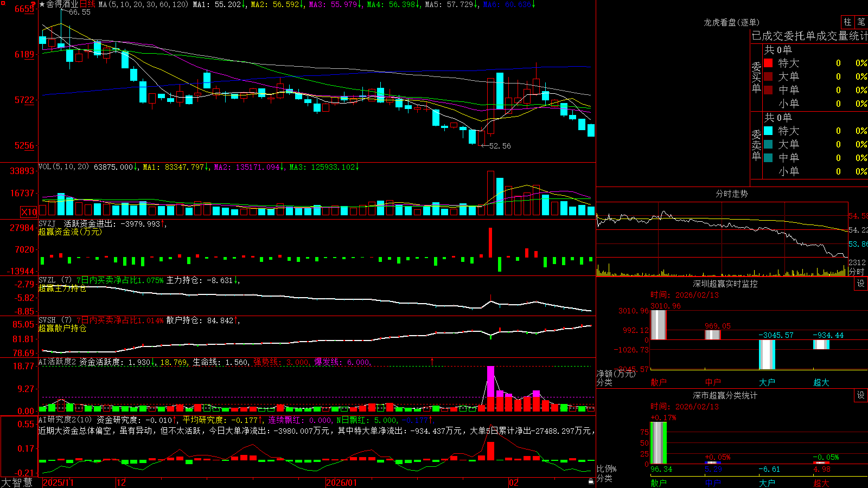Open 设 settings for 深市超赢分类统计
Viewport: 868px width, 488px height.
coord(861,395)
